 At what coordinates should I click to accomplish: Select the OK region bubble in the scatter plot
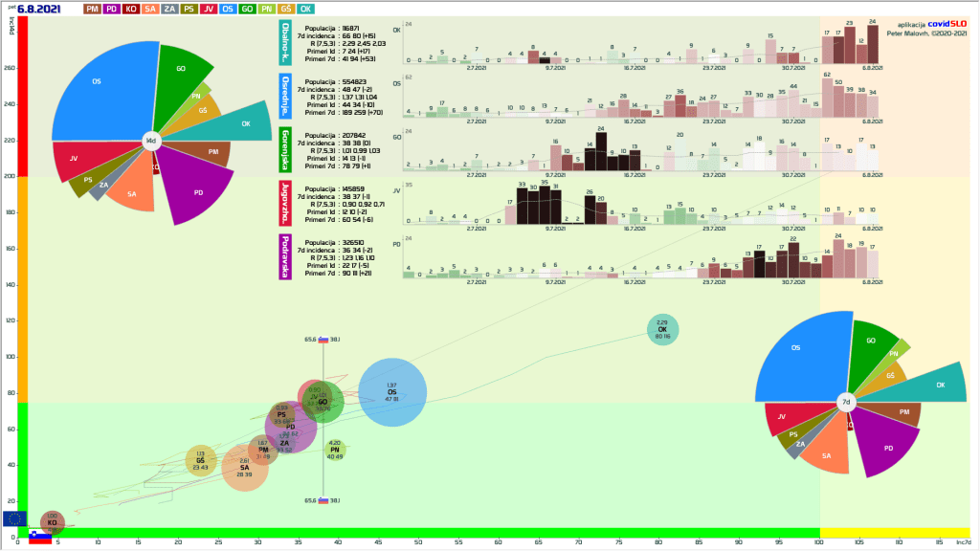tap(662, 329)
